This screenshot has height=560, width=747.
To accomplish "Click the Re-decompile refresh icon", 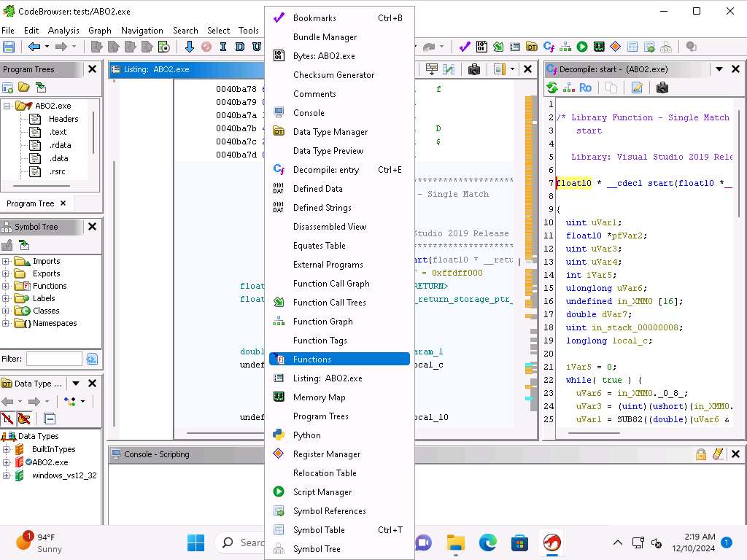I will pyautogui.click(x=552, y=88).
